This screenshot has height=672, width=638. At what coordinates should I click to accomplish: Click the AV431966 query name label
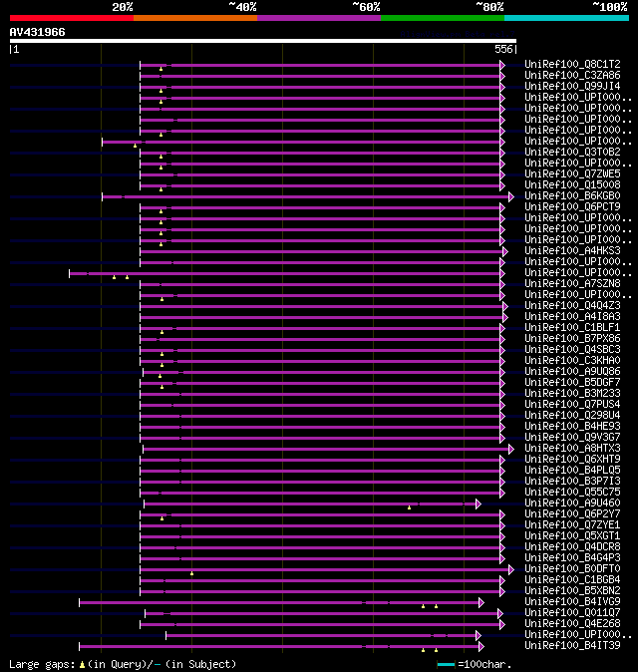point(37,32)
